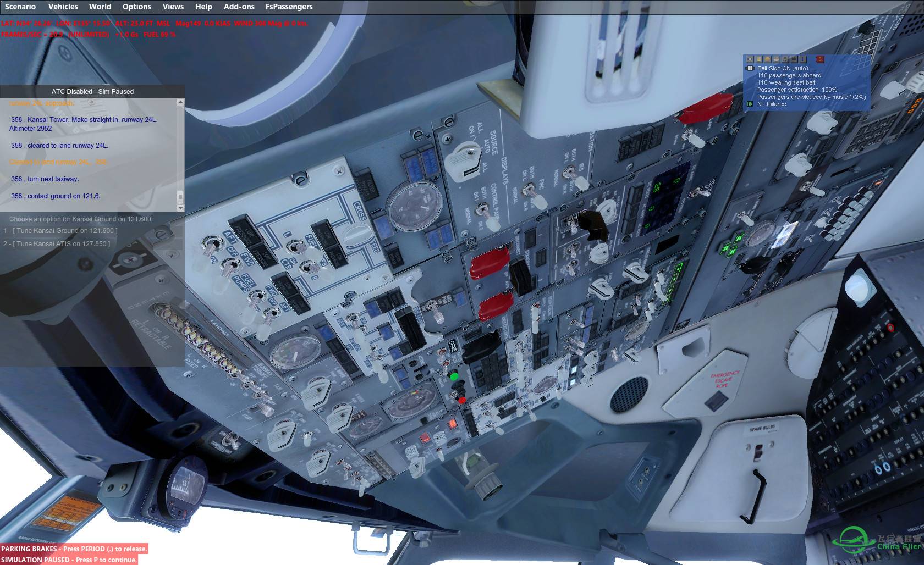Image resolution: width=924 pixels, height=565 pixels.
Task: Click the green OK failures status icon
Action: (x=750, y=104)
